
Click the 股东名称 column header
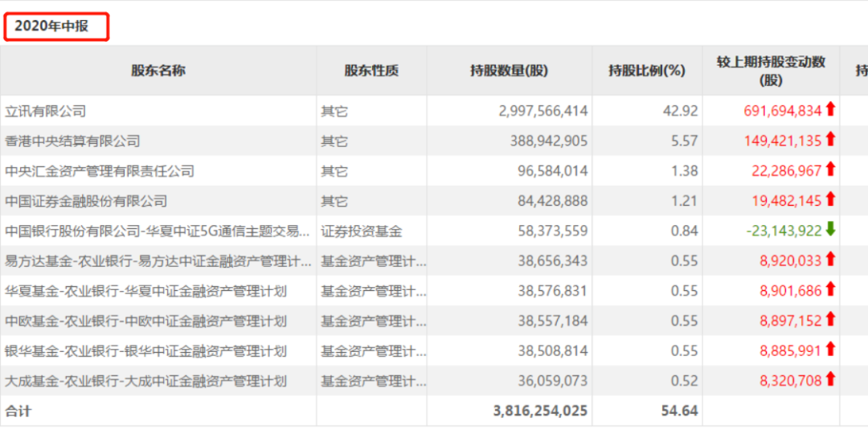158,70
